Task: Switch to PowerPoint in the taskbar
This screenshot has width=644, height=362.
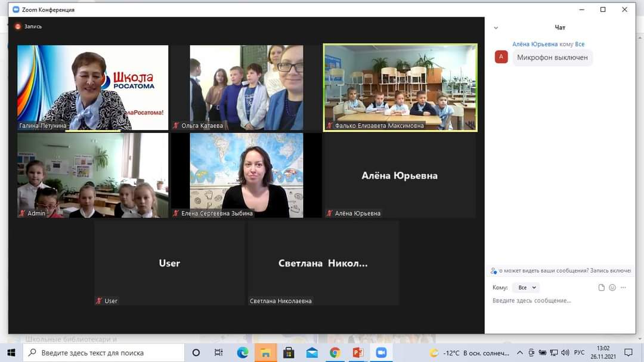Action: [x=358, y=352]
